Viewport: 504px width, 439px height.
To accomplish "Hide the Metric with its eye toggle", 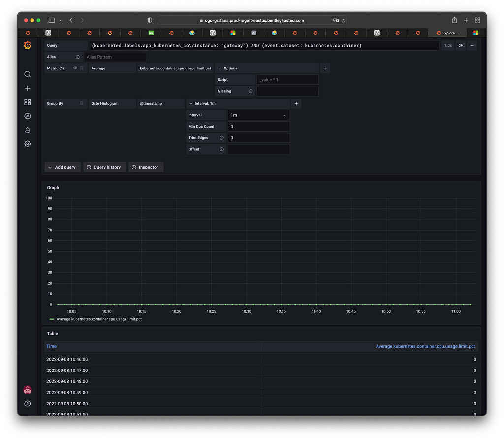I will (75, 68).
